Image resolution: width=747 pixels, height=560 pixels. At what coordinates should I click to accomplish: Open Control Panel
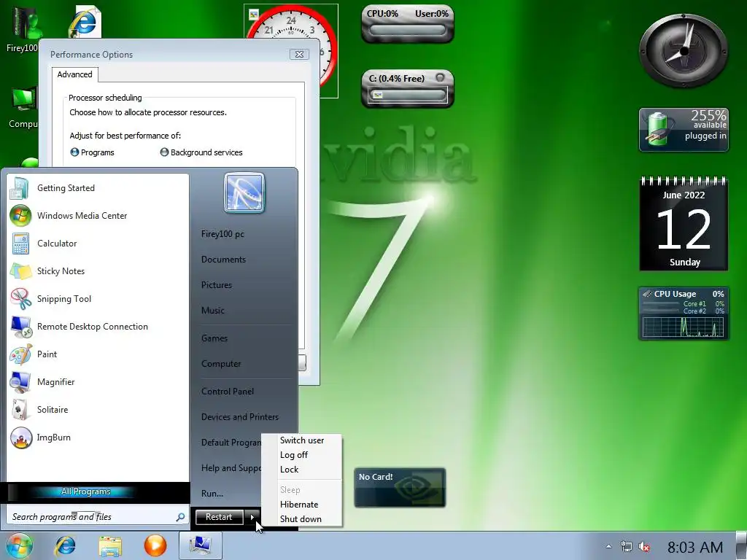(228, 392)
